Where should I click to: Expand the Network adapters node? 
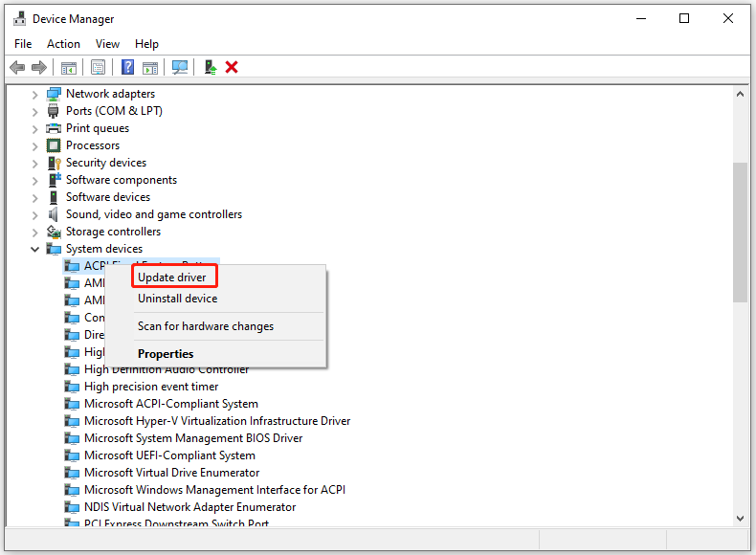(x=34, y=95)
